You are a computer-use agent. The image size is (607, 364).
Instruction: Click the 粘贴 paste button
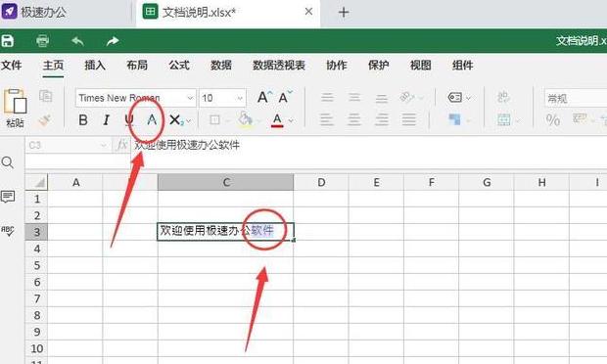coord(15,109)
